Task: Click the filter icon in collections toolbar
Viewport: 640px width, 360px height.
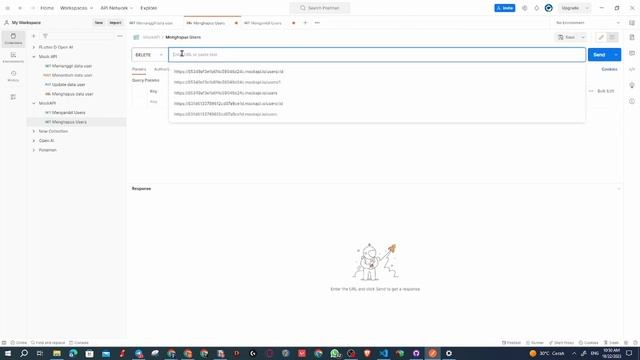Action: (x=45, y=36)
